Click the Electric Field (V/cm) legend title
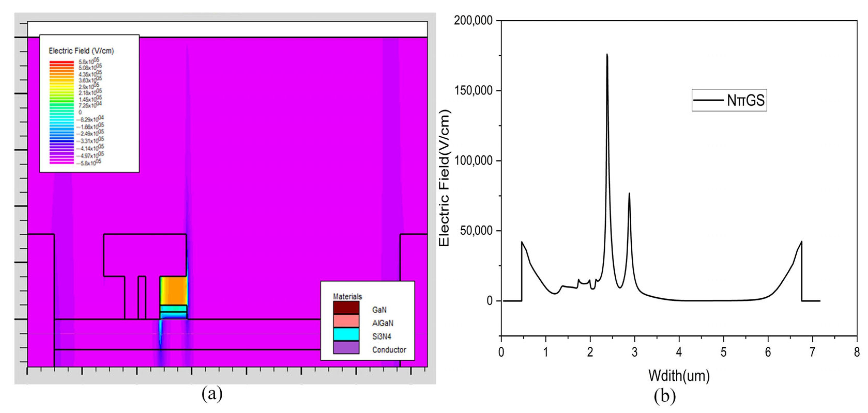The height and width of the screenshot is (413, 868). 81,51
